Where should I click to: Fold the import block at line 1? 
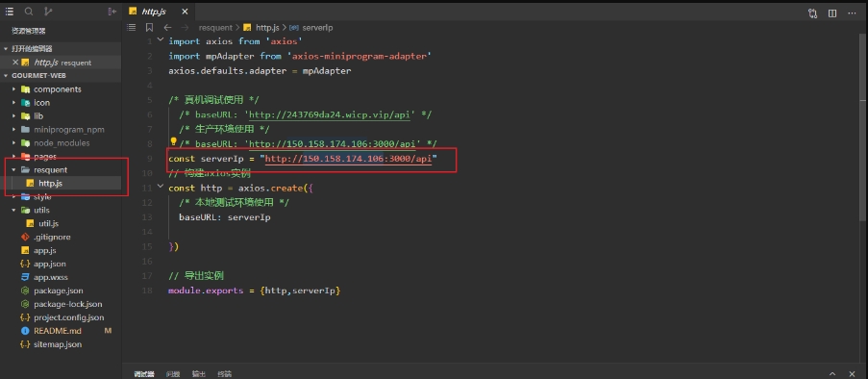[160, 39]
